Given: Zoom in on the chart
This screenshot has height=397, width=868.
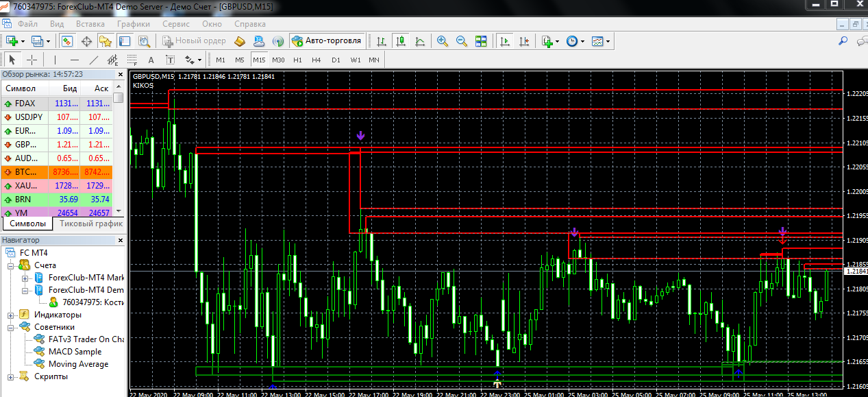Looking at the screenshot, I should [443, 41].
